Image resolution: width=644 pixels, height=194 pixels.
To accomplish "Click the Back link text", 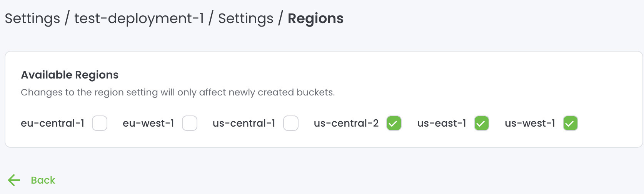I will click(43, 180).
